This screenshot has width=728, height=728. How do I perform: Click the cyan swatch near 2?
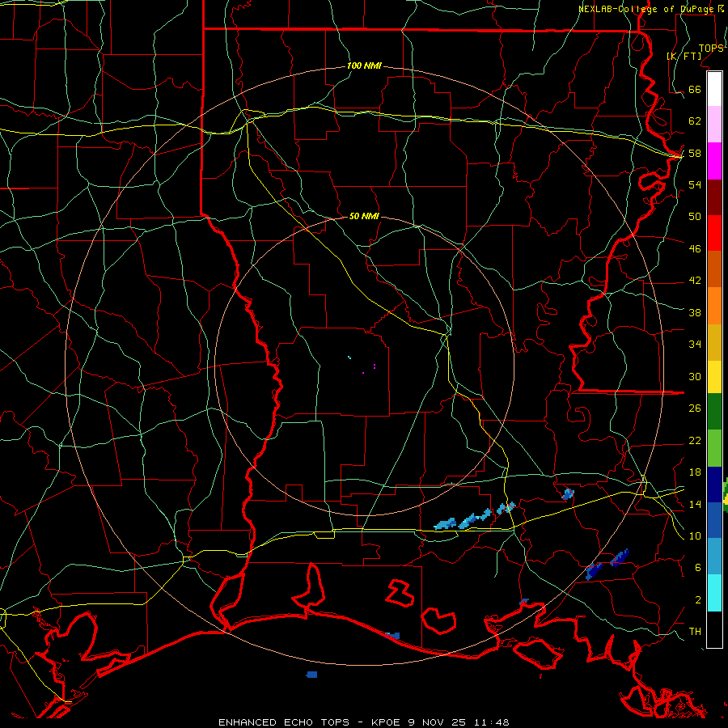tap(714, 593)
